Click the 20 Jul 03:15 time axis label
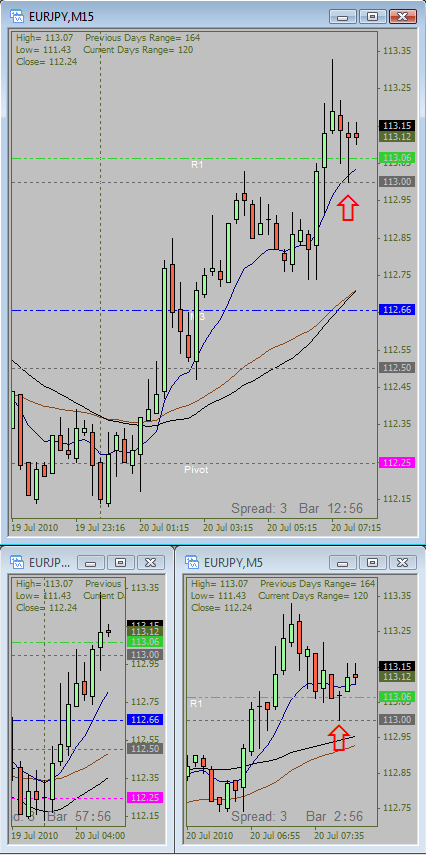 point(228,528)
